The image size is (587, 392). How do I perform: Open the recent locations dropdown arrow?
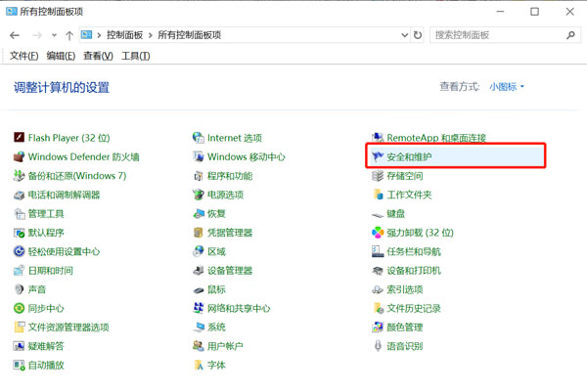54,35
